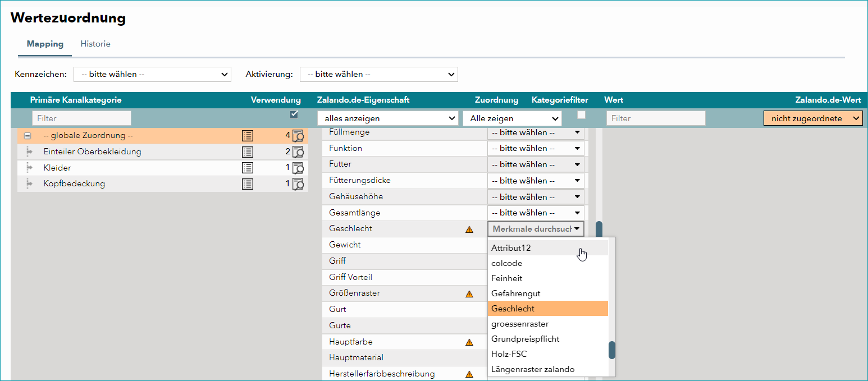The height and width of the screenshot is (381, 868).
Task: Pick Holz-FSC from the dropdown list
Action: (x=548, y=354)
